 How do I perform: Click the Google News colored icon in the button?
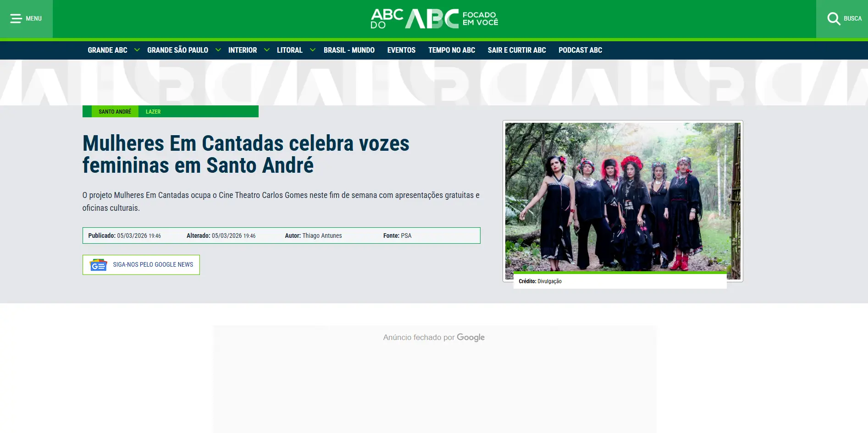(98, 265)
